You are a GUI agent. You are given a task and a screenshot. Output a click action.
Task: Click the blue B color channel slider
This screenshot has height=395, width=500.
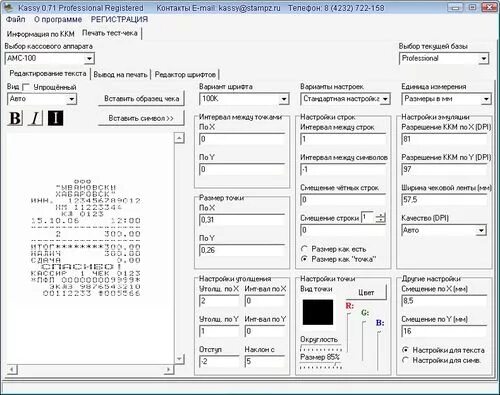point(379,350)
